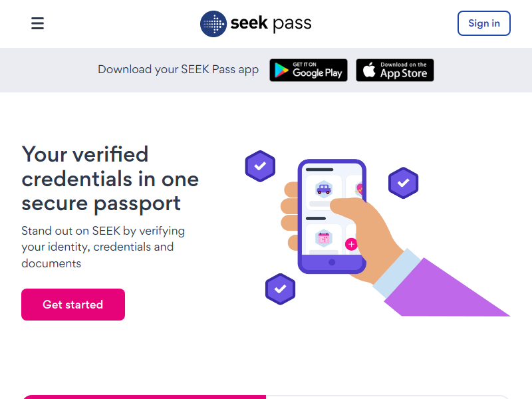Image resolution: width=532 pixels, height=399 pixels.
Task: Open the Get it on Google Play badge
Action: pos(309,70)
